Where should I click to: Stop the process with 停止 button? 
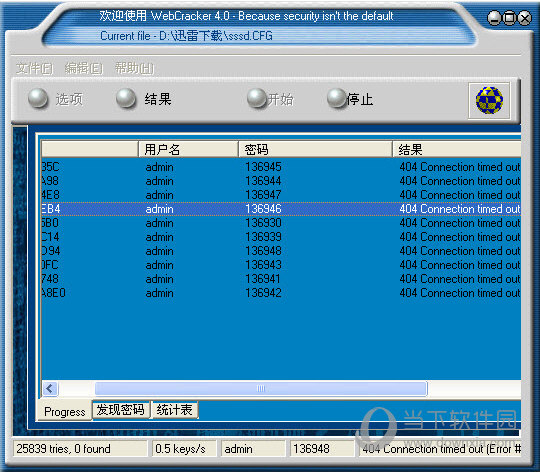(x=350, y=99)
